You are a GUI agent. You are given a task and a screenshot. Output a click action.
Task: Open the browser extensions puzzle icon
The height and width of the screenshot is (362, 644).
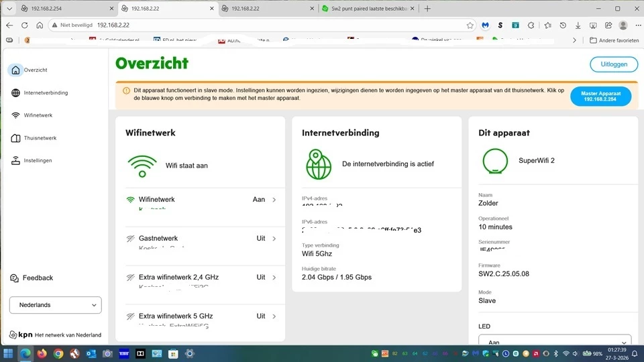(x=531, y=25)
